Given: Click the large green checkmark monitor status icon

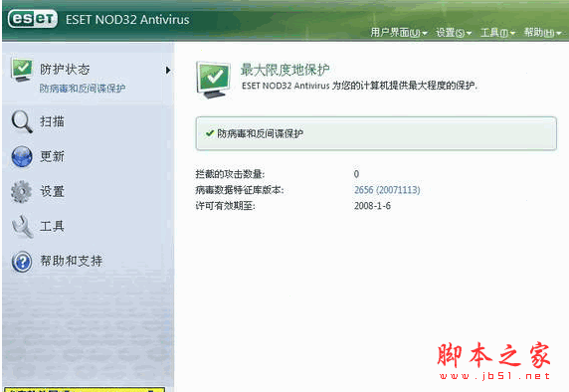Looking at the screenshot, I should (x=214, y=80).
